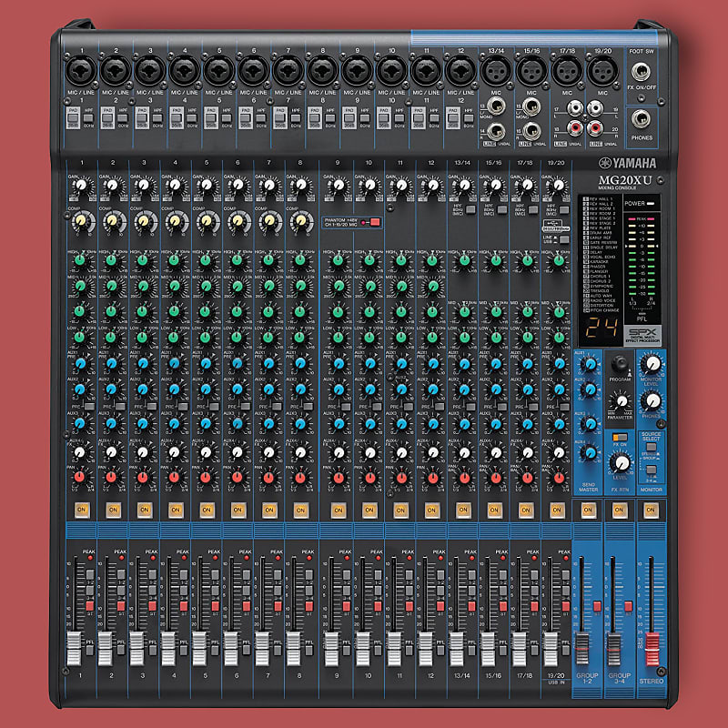Viewport: 728px width, 728px height.
Task: Toggle the channel 1 PAD switch
Action: (x=73, y=118)
